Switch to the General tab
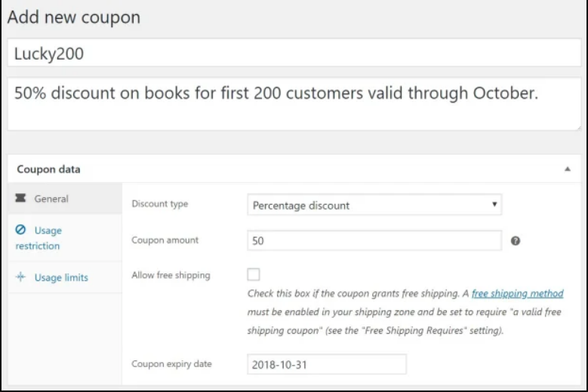Viewport: 588px width, 392px height. pyautogui.click(x=51, y=199)
